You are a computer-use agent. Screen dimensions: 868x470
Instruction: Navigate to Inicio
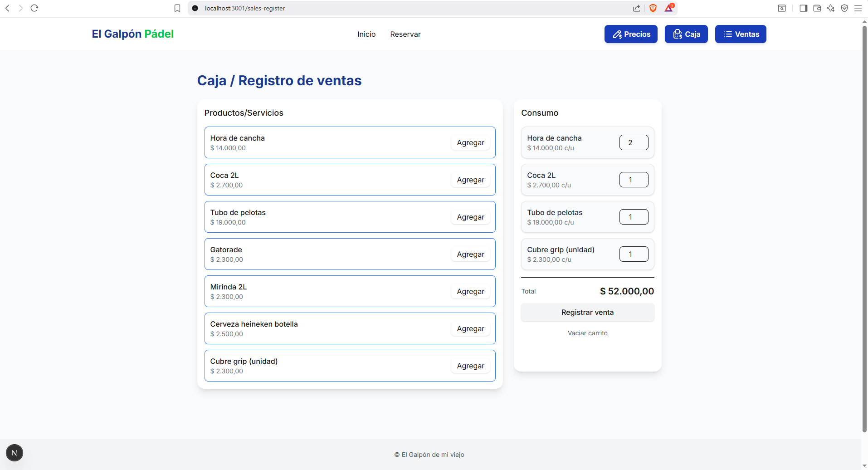[366, 34]
